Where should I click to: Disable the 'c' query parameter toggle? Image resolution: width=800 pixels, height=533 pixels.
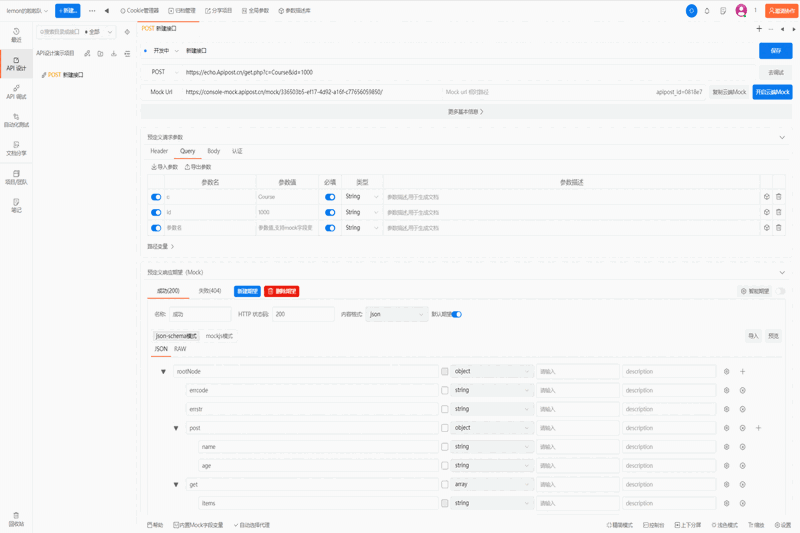pos(156,197)
